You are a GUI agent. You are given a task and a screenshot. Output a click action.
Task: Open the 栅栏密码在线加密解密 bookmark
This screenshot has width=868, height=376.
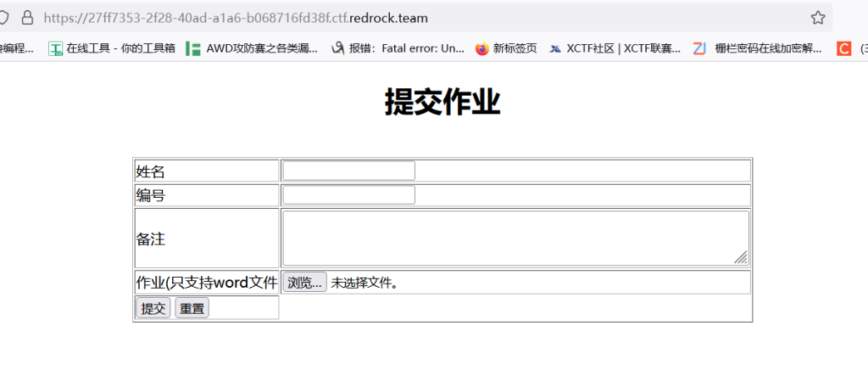click(x=757, y=48)
